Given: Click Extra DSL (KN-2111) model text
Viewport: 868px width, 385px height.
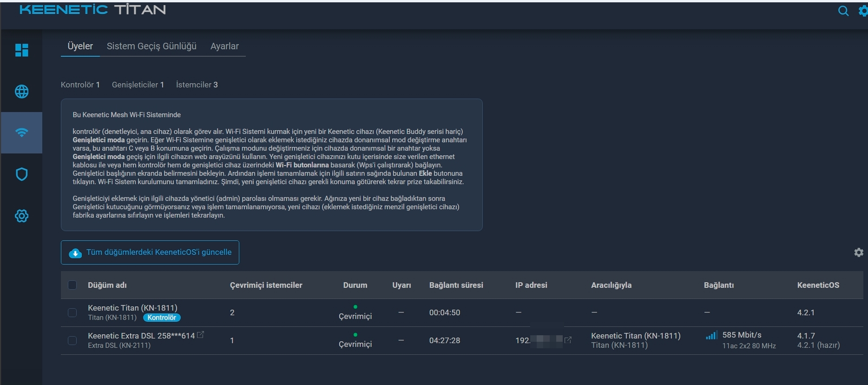Looking at the screenshot, I should tap(119, 345).
